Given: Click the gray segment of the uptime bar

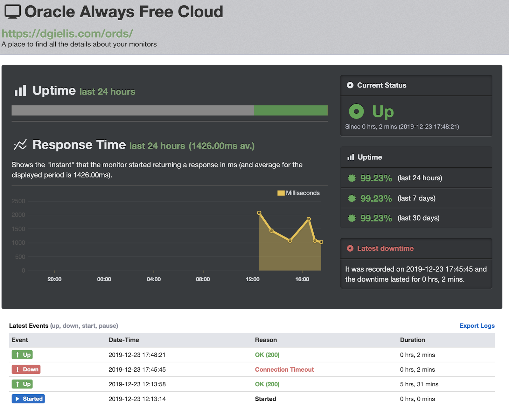Looking at the screenshot, I should [x=133, y=110].
